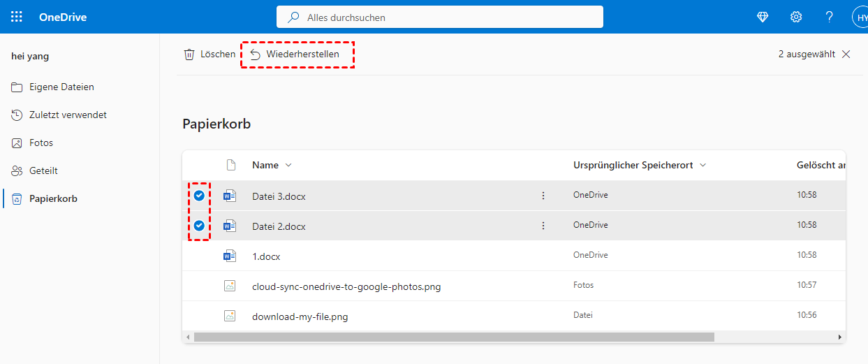Select the 1.docx file name
Screen dimensions: 868x364
(x=266, y=256)
